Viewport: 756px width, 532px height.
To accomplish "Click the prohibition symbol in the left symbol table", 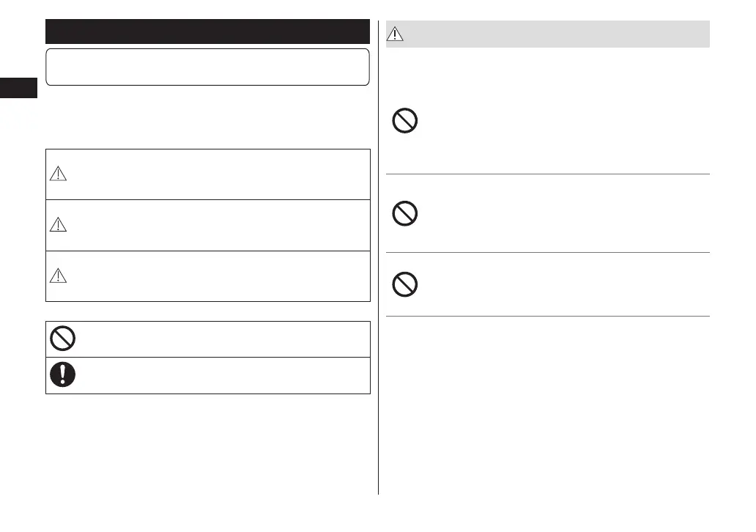I will tap(62, 339).
